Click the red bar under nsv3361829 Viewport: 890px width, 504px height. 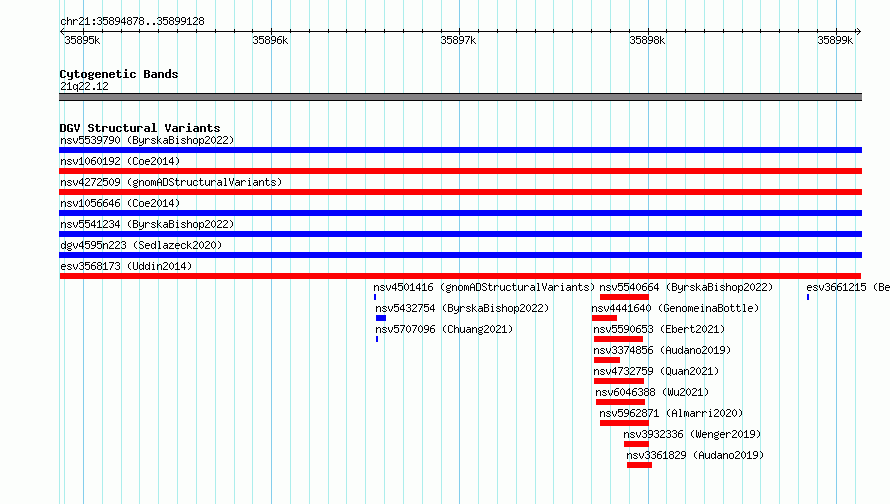point(639,465)
